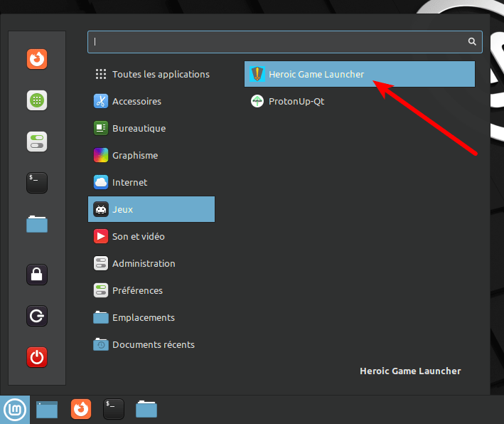Screen dimensions: 504x424
Task: Click the search magnifier icon
Action: 472,41
